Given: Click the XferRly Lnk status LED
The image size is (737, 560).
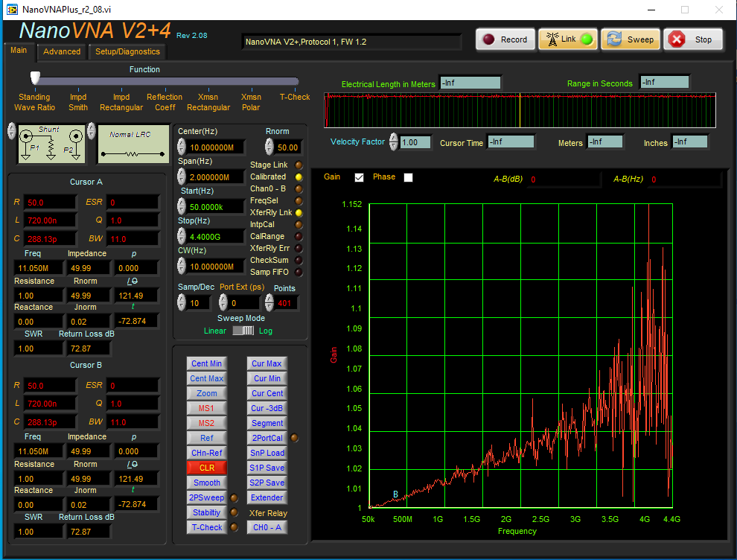Looking at the screenshot, I should [299, 213].
